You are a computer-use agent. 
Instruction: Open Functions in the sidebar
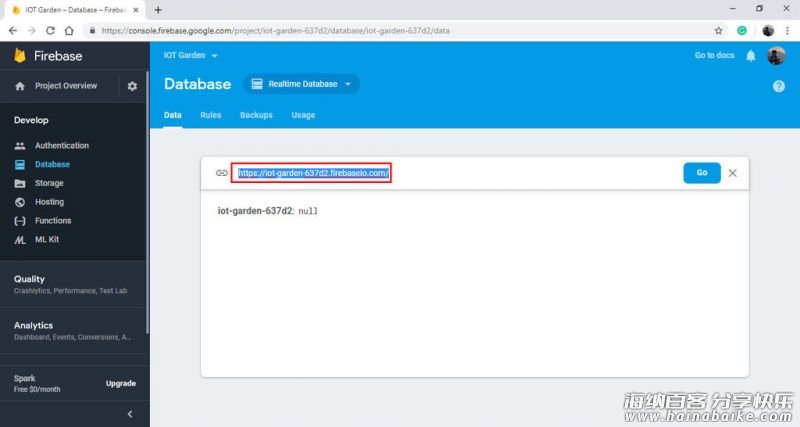[x=53, y=221]
